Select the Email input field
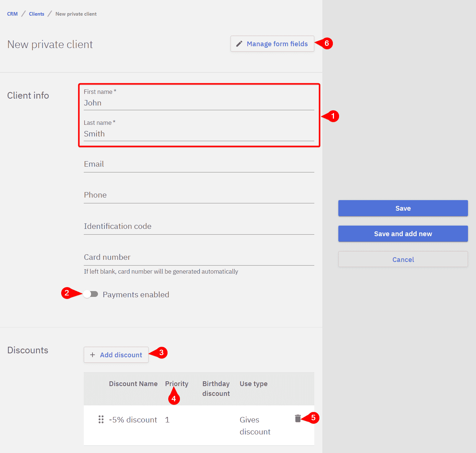The height and width of the screenshot is (453, 476). (x=198, y=164)
